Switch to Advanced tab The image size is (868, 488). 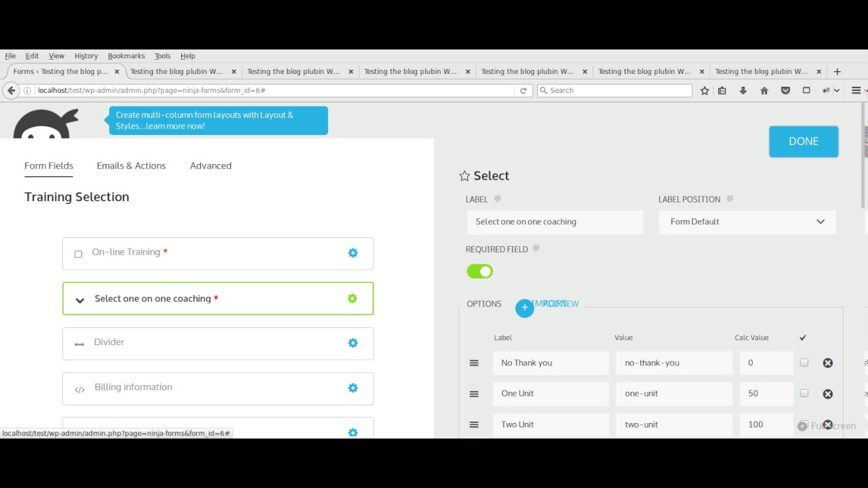210,165
